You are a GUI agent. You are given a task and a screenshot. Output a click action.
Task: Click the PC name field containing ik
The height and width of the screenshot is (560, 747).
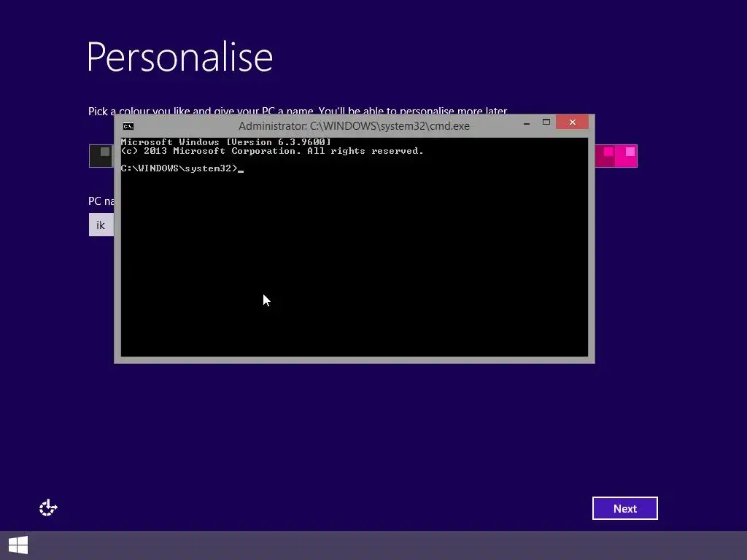pos(101,225)
